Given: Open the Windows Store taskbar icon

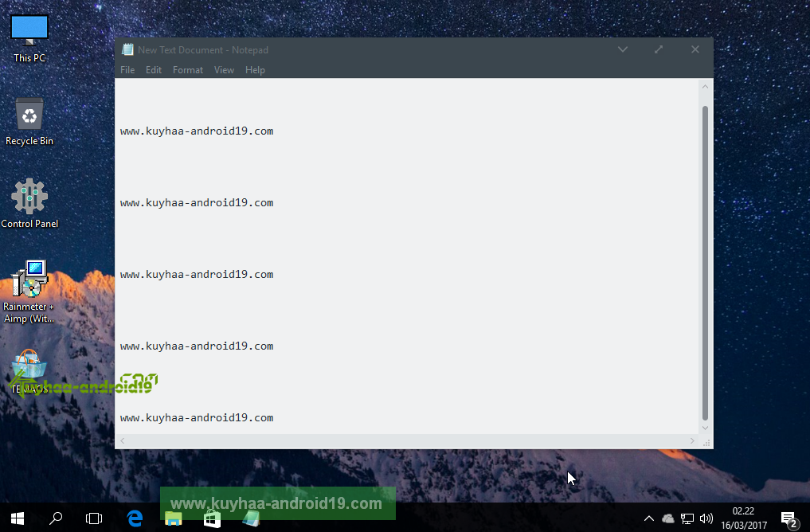Looking at the screenshot, I should click(x=213, y=518).
